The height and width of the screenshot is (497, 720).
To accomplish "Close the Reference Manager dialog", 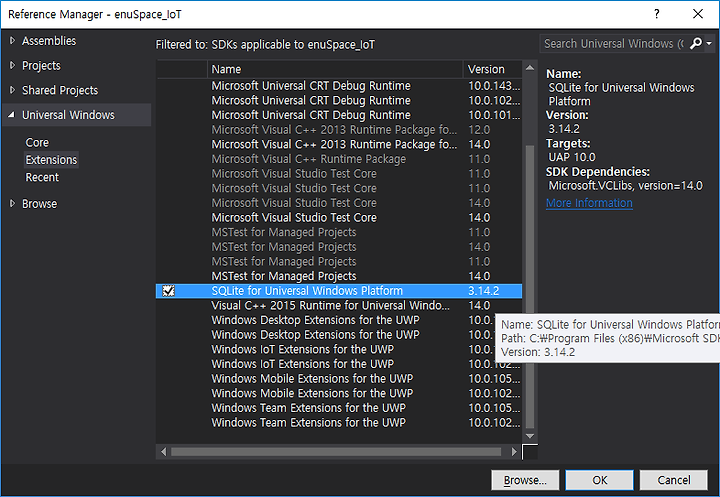I will (x=698, y=14).
